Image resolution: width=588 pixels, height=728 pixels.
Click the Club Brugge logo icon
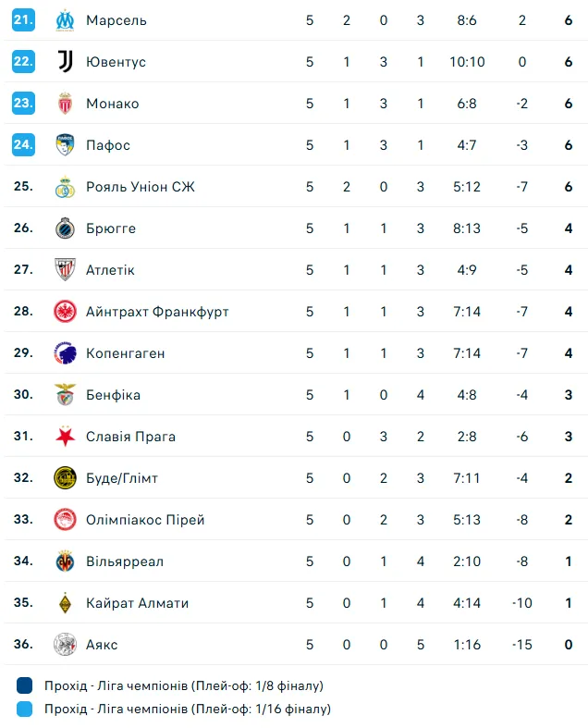(x=64, y=228)
